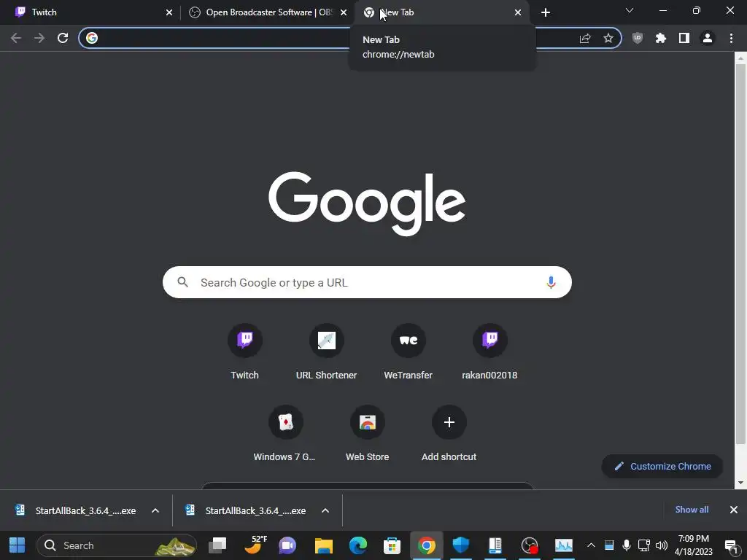Open the Chrome profile menu

[708, 38]
